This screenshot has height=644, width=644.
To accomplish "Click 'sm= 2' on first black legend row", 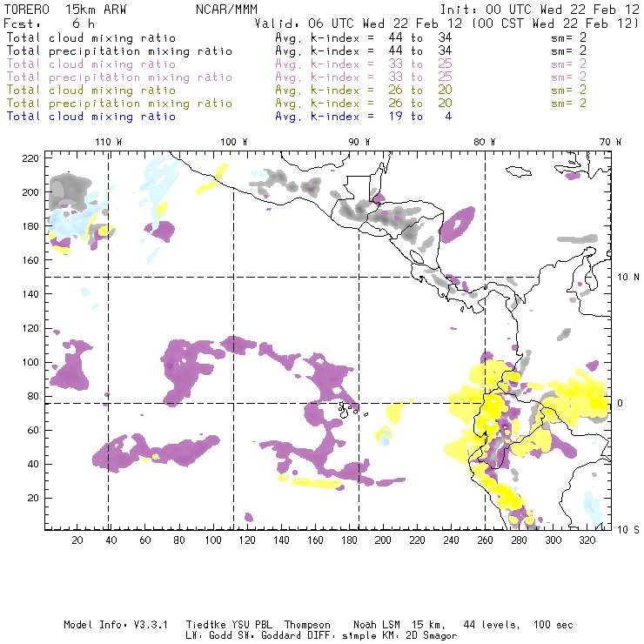I will click(568, 38).
